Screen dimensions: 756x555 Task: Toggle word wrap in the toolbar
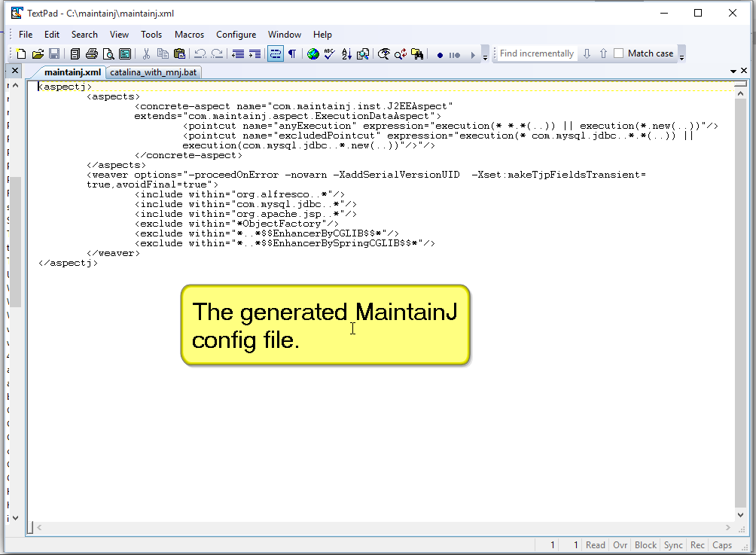[x=275, y=54]
